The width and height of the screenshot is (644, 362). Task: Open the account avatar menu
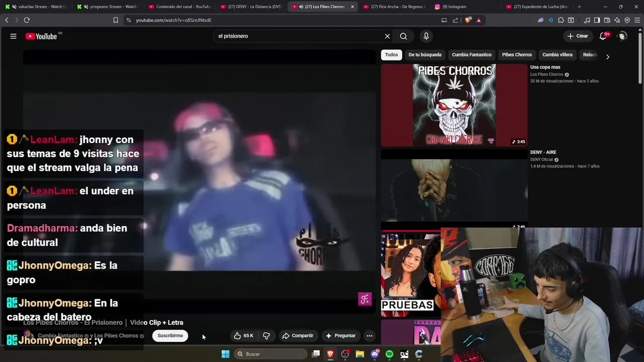(x=622, y=36)
